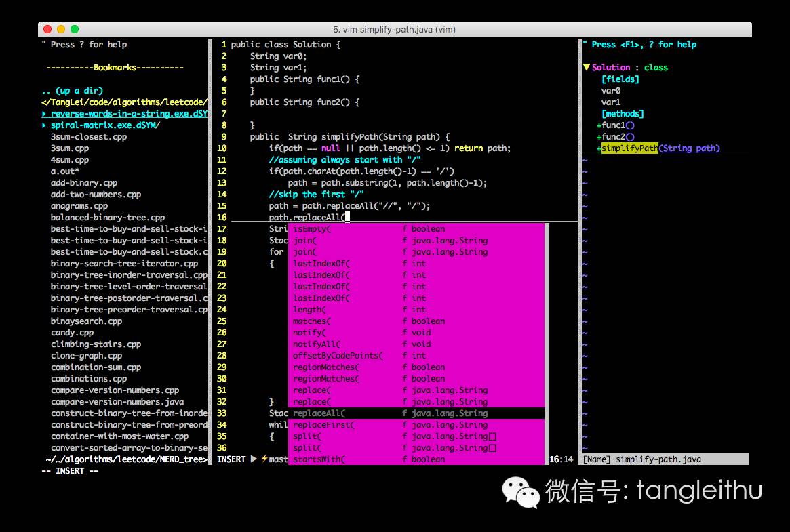Open add-two-numbers.cpp in NERDTree
This screenshot has width=790, height=532.
(x=96, y=195)
